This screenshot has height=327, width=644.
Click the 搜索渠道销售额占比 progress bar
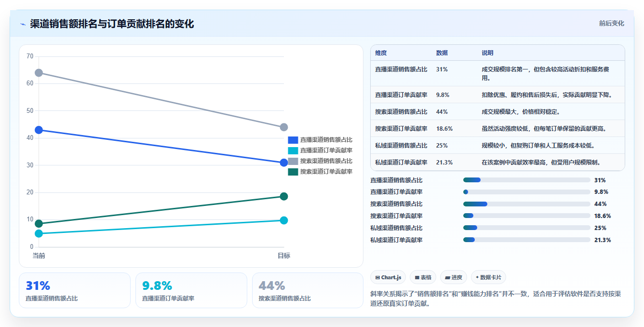tap(527, 204)
